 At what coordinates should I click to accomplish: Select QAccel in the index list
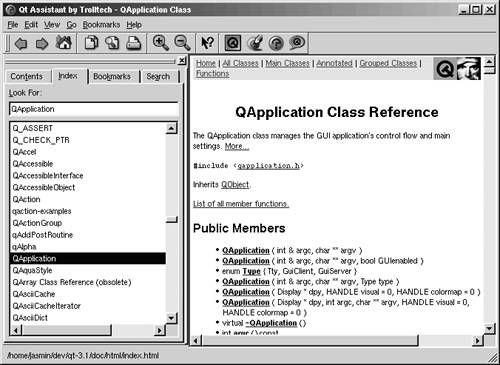(88, 152)
